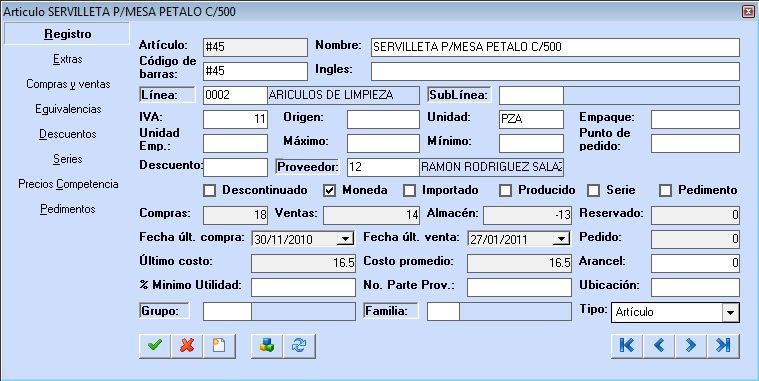
Task: Open Fecha últ. compra date dropdown
Action: 345,239
